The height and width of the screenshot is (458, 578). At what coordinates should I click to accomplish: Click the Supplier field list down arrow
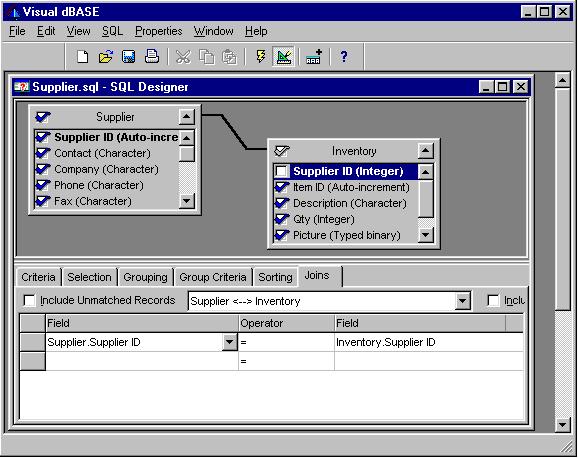coord(187,201)
